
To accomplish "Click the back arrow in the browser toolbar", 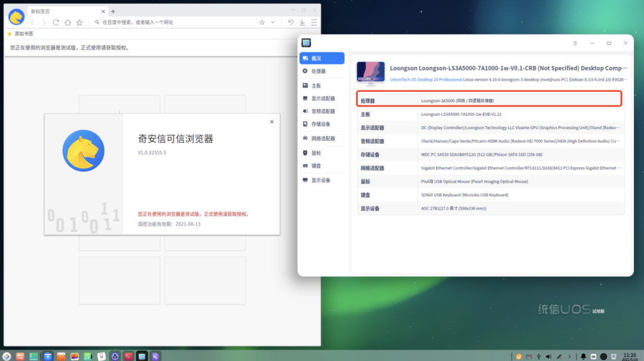I will coord(32,22).
